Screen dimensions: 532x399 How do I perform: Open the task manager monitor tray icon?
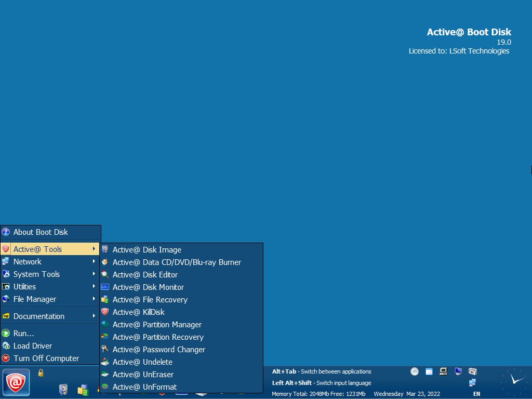(444, 371)
